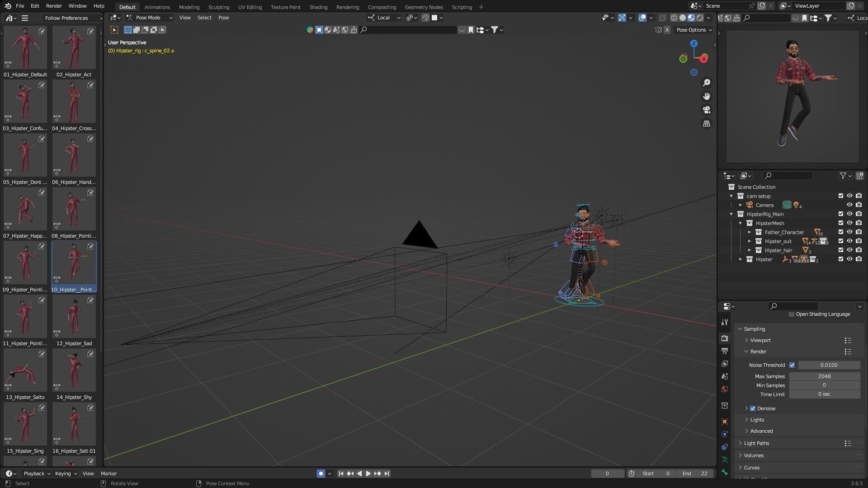Select rendered viewport shading mode
This screenshot has height=488, width=868.
point(700,18)
